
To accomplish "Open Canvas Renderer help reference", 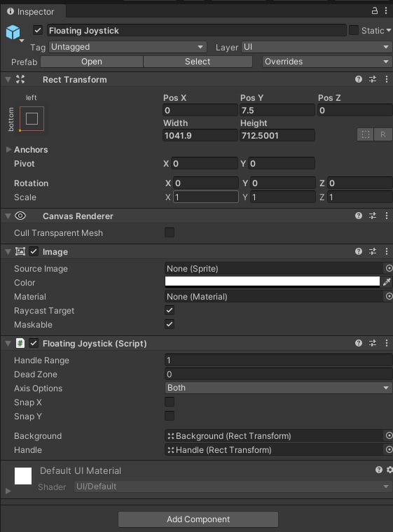I will (x=359, y=216).
